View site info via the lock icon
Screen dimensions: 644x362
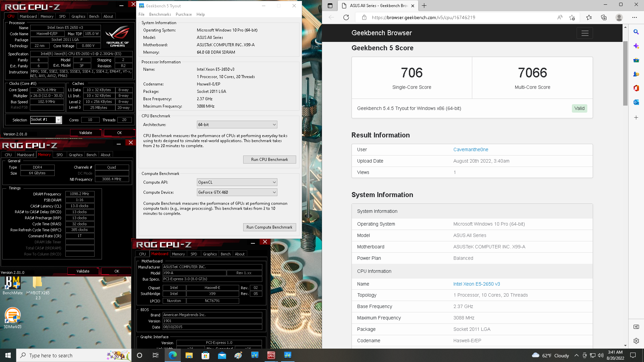coord(364,17)
